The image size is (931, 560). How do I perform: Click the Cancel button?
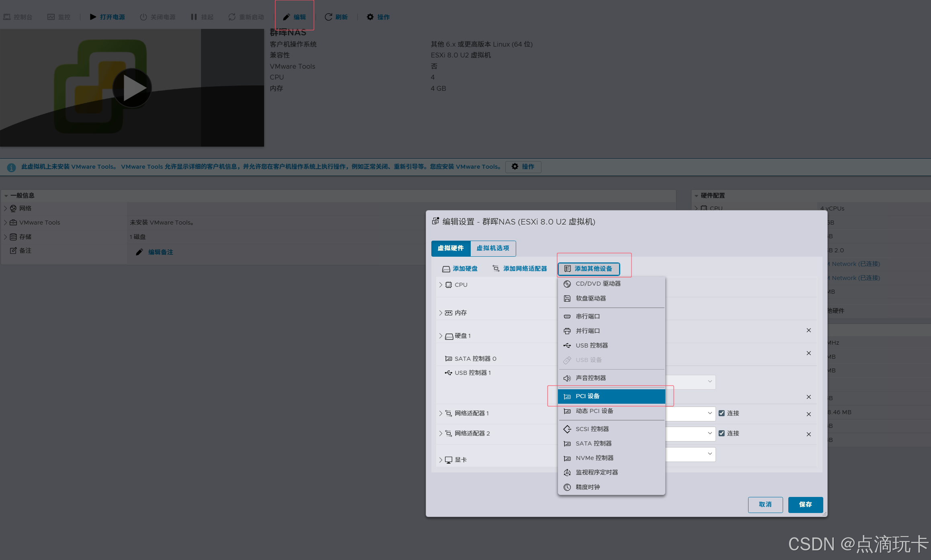765,505
